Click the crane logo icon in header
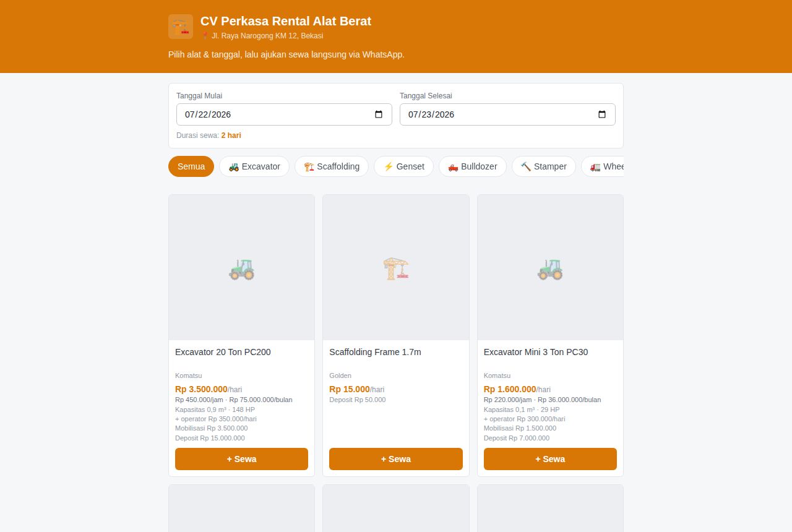The image size is (792, 532). [x=181, y=27]
